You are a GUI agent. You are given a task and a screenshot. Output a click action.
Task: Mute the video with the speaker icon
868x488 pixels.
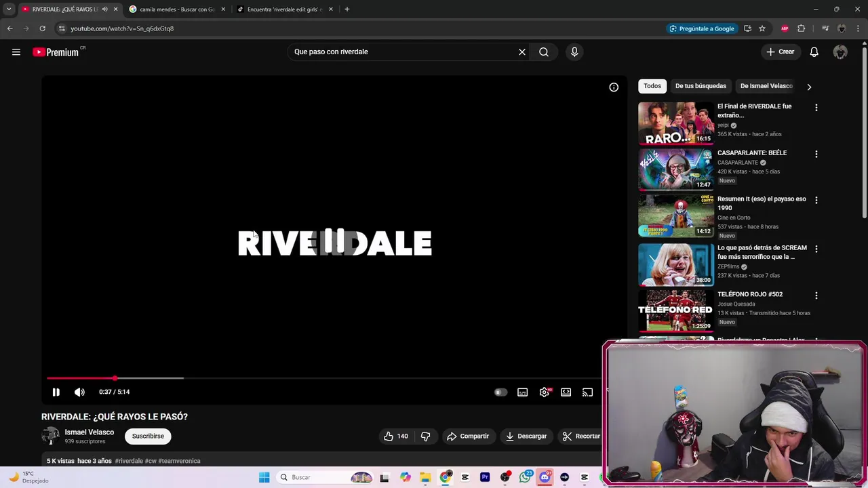click(x=79, y=392)
